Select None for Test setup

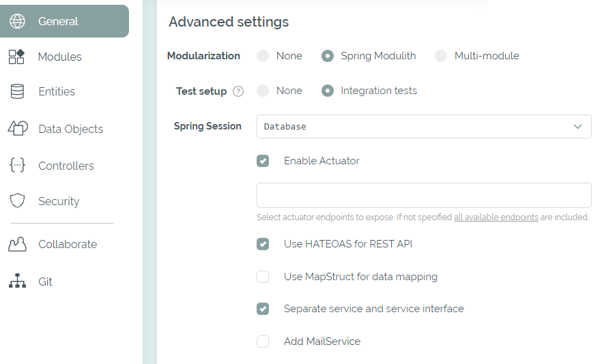(263, 91)
